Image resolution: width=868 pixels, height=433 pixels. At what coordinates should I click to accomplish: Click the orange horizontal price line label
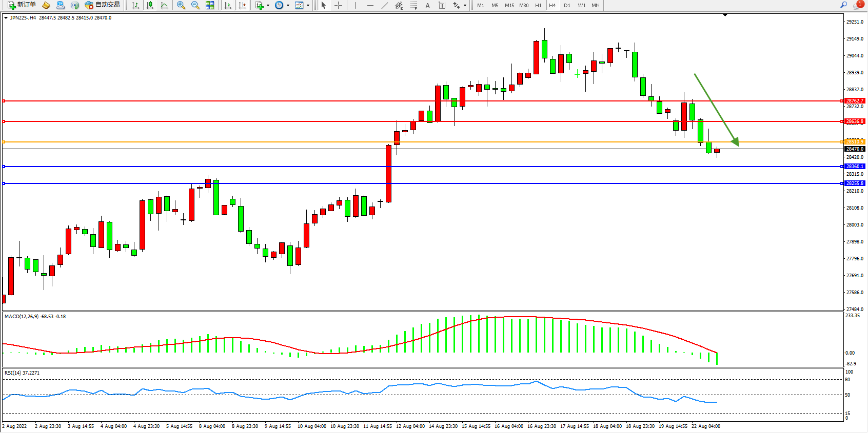point(855,141)
